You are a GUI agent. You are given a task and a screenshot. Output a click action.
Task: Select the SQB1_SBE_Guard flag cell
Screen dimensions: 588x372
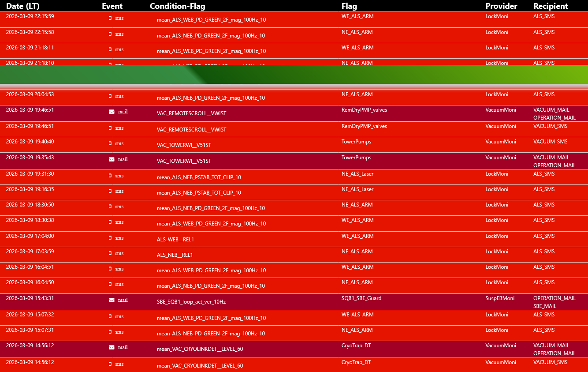click(x=361, y=298)
